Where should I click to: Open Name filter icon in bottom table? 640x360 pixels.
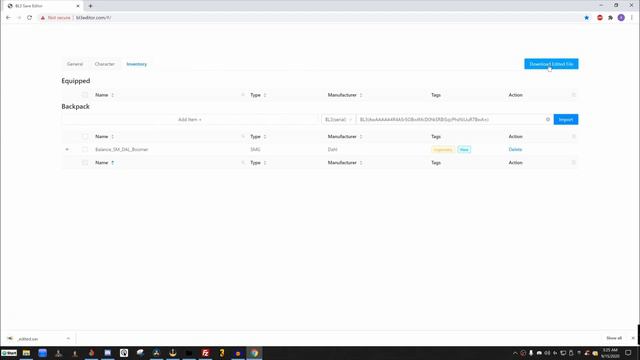(x=243, y=162)
